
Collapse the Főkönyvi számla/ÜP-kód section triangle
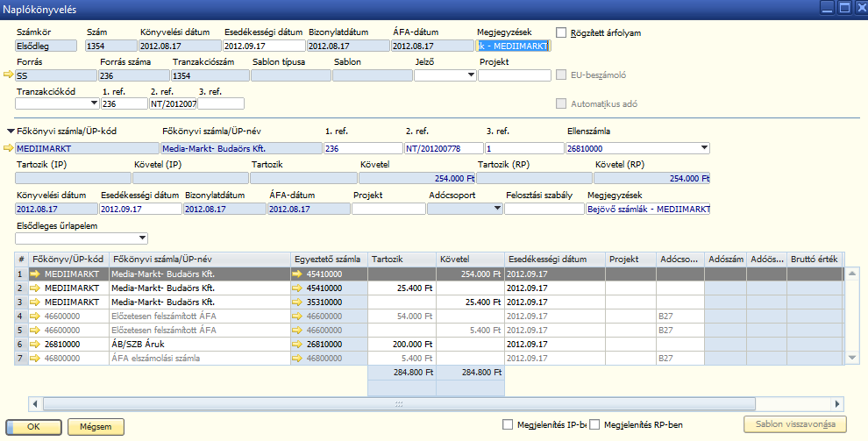pos(11,132)
